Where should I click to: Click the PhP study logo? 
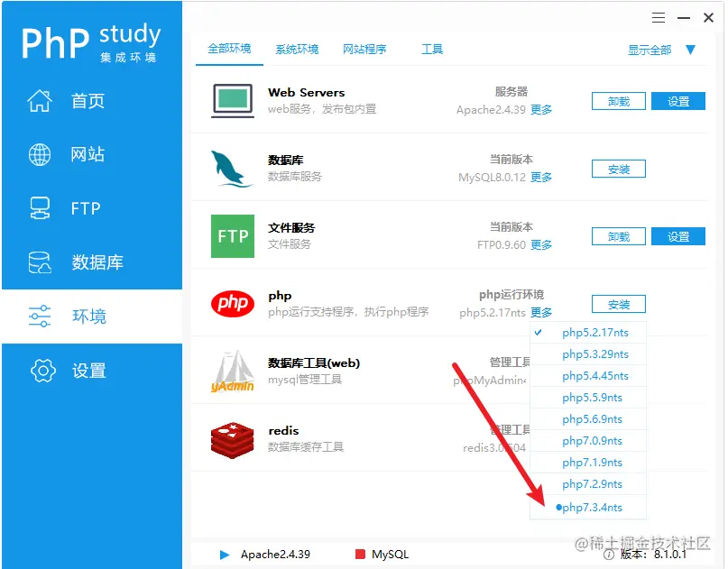(91, 42)
